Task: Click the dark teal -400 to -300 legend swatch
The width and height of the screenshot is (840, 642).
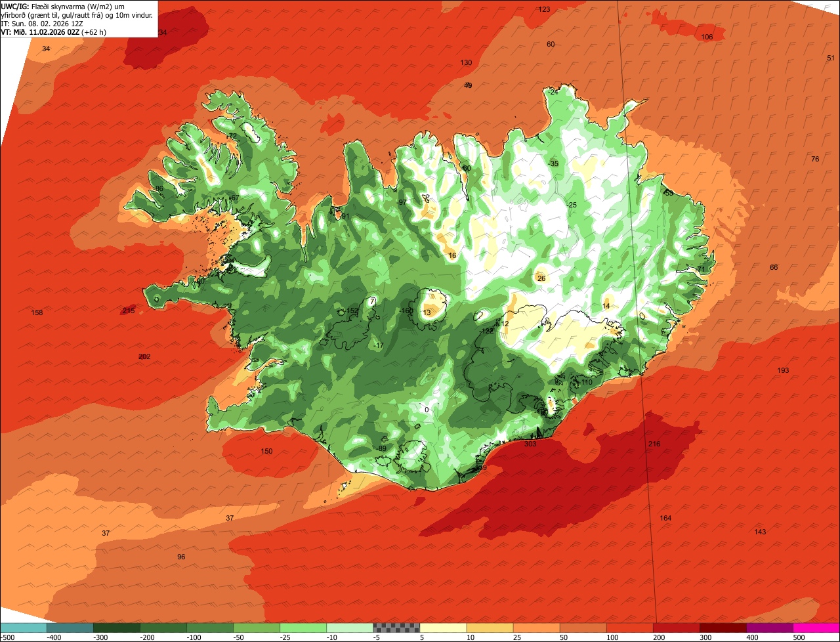Action: click(x=70, y=628)
